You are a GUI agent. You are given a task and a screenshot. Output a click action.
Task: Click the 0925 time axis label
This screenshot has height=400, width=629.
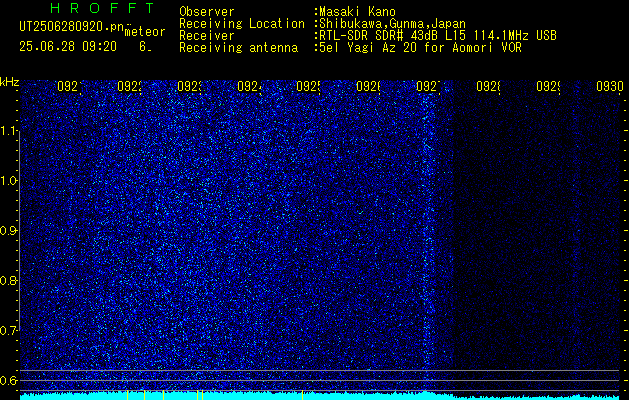[x=308, y=86]
